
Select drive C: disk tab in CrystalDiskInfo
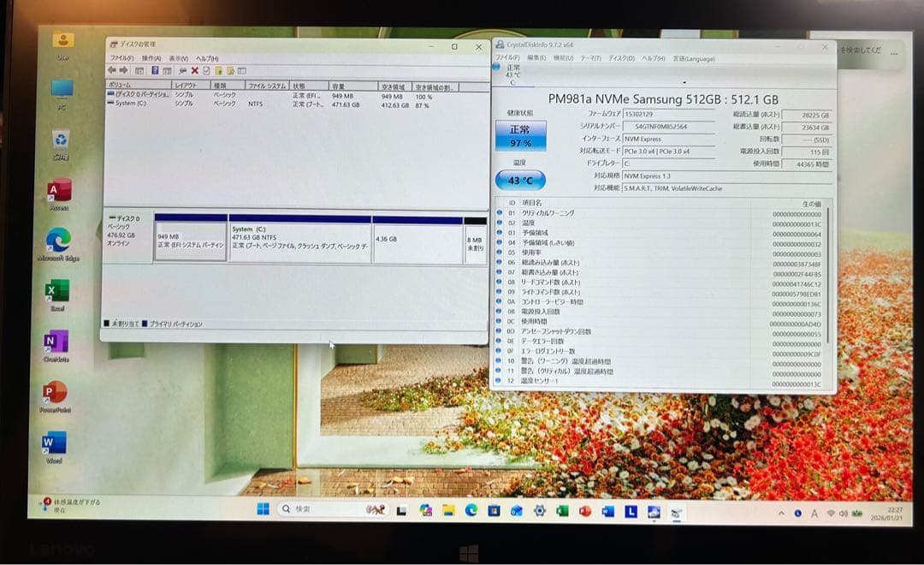click(x=513, y=74)
